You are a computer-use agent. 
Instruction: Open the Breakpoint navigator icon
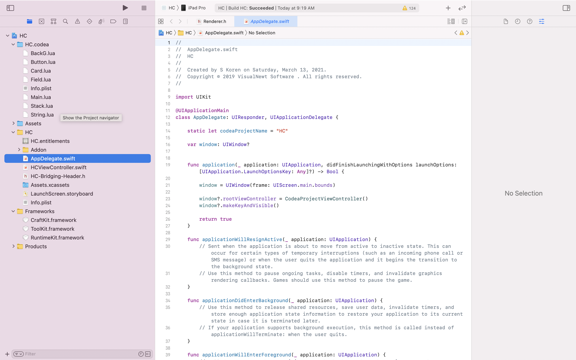click(x=113, y=21)
